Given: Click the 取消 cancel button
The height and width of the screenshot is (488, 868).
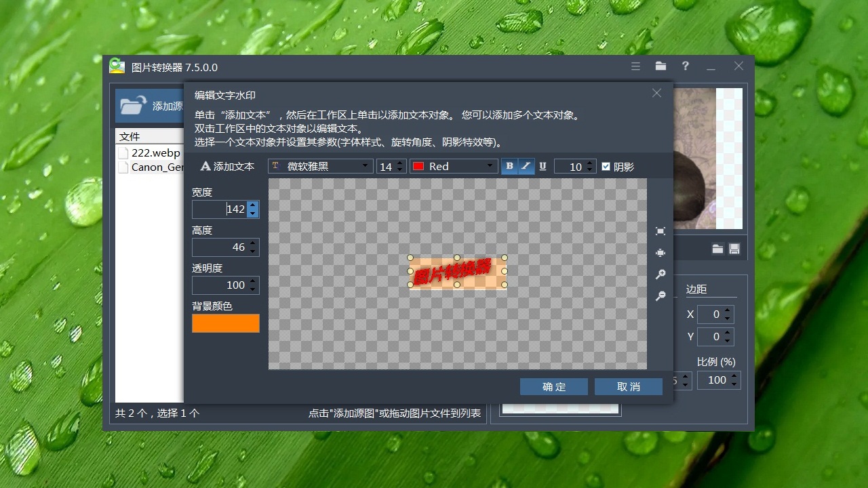Looking at the screenshot, I should [x=629, y=386].
